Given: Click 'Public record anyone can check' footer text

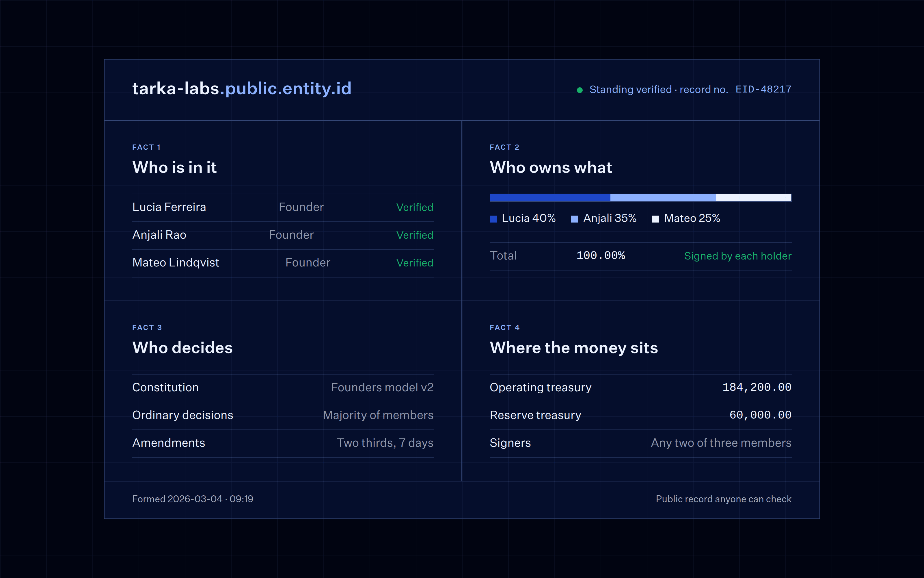Looking at the screenshot, I should [724, 499].
